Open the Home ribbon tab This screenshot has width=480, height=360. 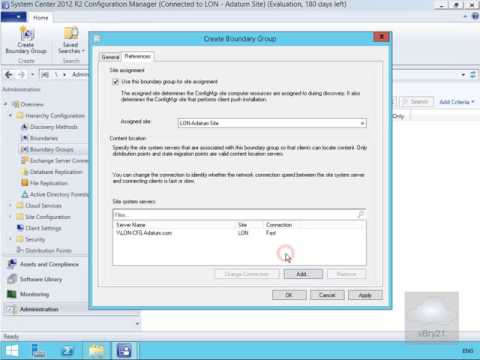pyautogui.click(x=41, y=18)
